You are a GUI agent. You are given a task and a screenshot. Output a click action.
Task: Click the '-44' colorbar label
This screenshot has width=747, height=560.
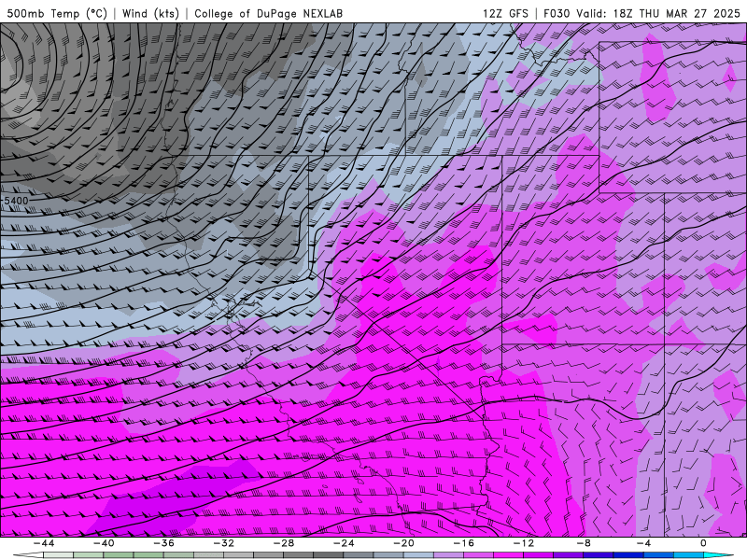pos(44,543)
